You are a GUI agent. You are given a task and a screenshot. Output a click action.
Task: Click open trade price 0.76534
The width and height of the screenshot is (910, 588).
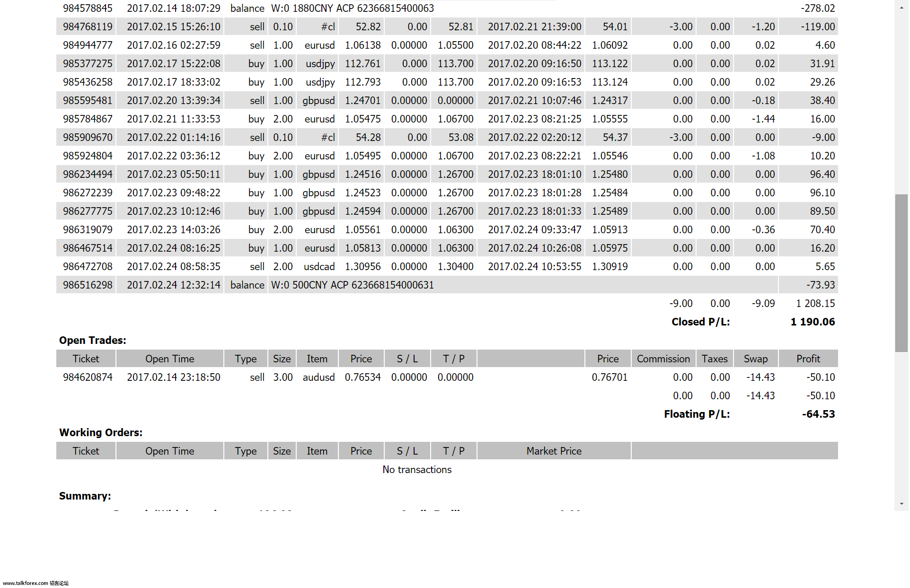click(362, 377)
